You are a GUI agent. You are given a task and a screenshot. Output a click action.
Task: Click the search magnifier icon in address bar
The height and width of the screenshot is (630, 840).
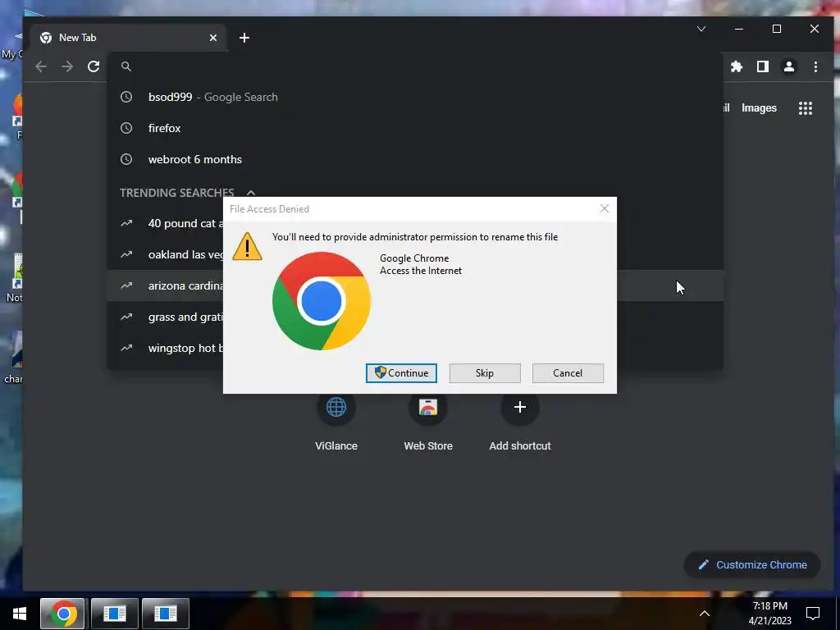pyautogui.click(x=126, y=66)
